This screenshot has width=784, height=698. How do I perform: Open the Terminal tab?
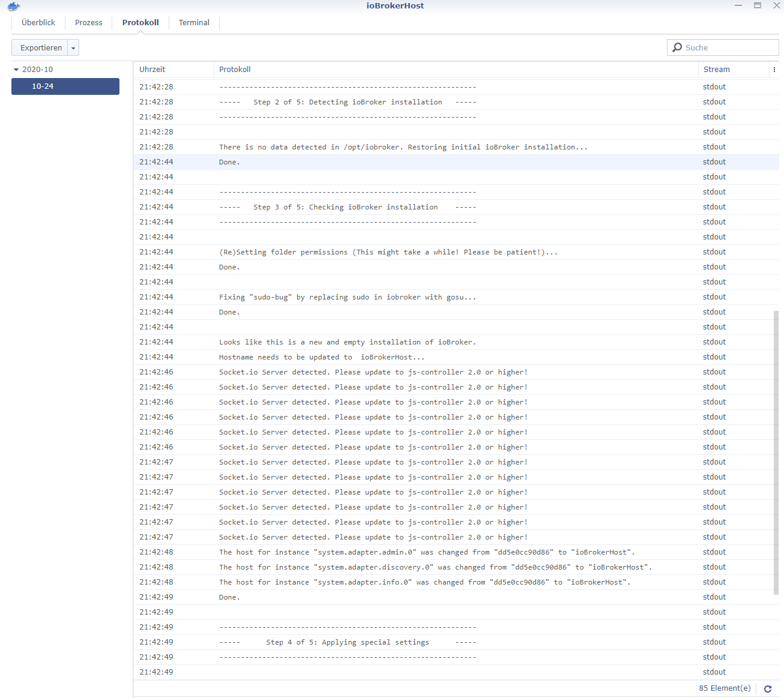(194, 23)
